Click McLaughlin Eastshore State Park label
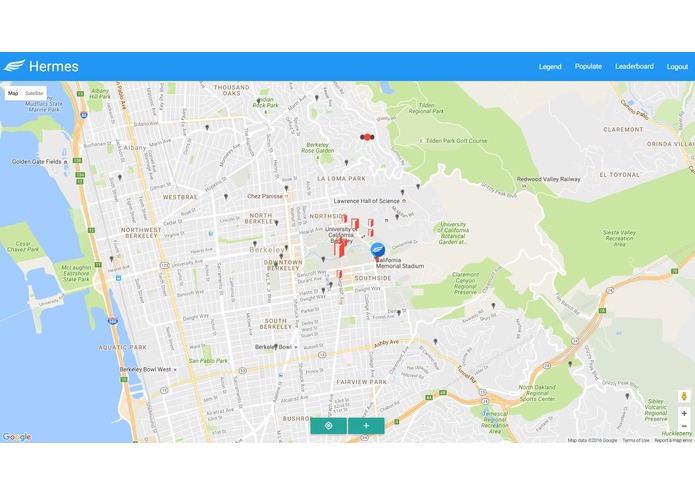Screen dimensions: 695x494 click(x=76, y=273)
